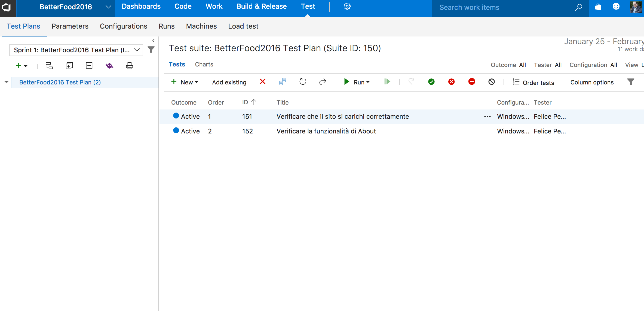Open the add suite dropdown arrow
Viewport: 644px width, 311px height.
[26, 66]
